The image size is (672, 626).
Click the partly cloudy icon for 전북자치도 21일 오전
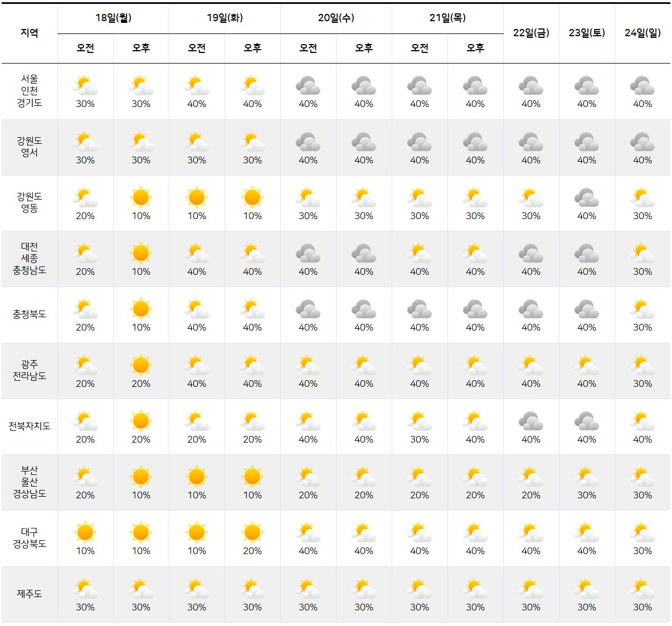tap(420, 421)
